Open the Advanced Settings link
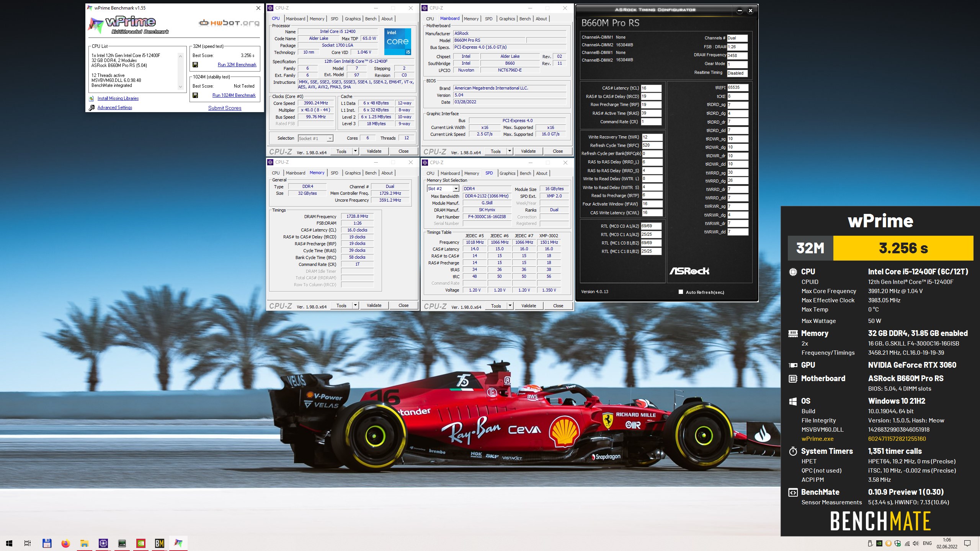 point(115,108)
